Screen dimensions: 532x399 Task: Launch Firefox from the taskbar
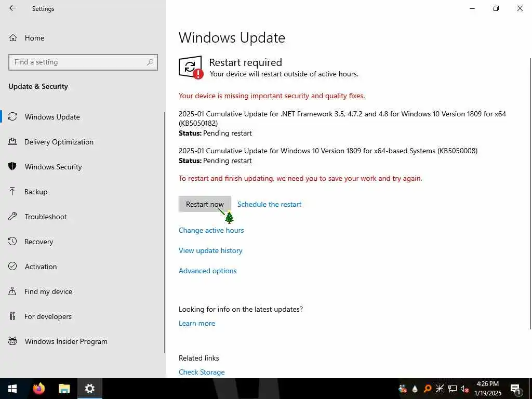tap(38, 389)
